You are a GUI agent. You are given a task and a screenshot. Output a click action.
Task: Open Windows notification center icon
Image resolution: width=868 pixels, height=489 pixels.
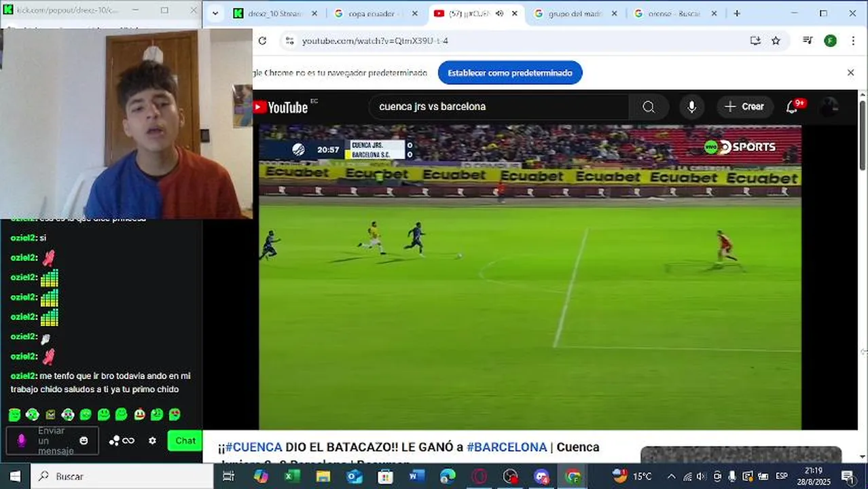point(848,476)
